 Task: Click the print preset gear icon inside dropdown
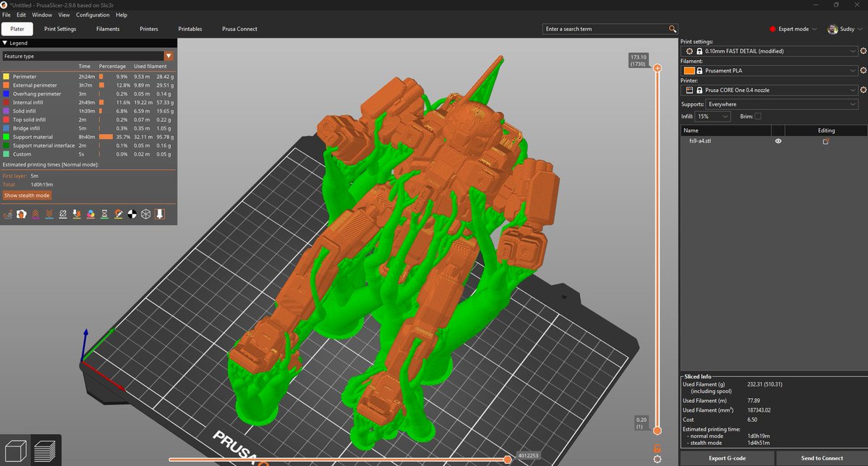[689, 51]
